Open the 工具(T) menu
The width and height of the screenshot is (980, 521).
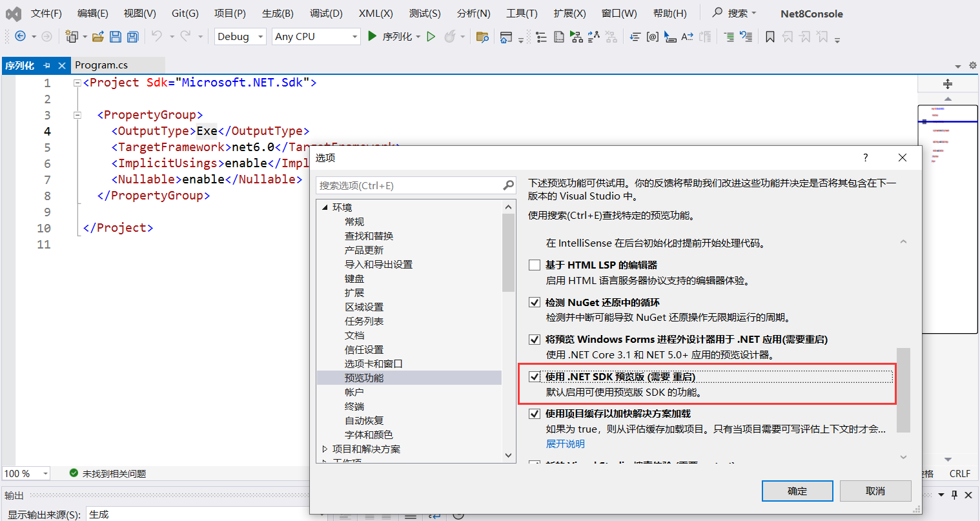coord(522,13)
